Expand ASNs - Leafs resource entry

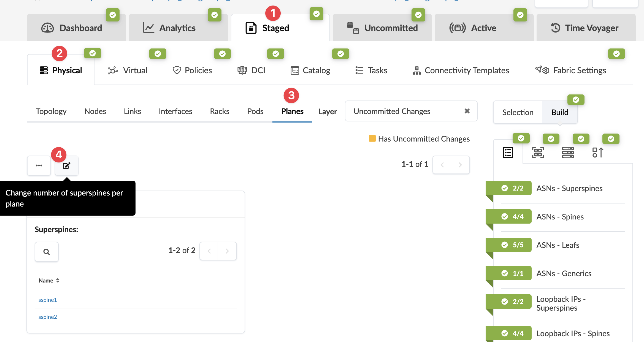click(x=558, y=245)
